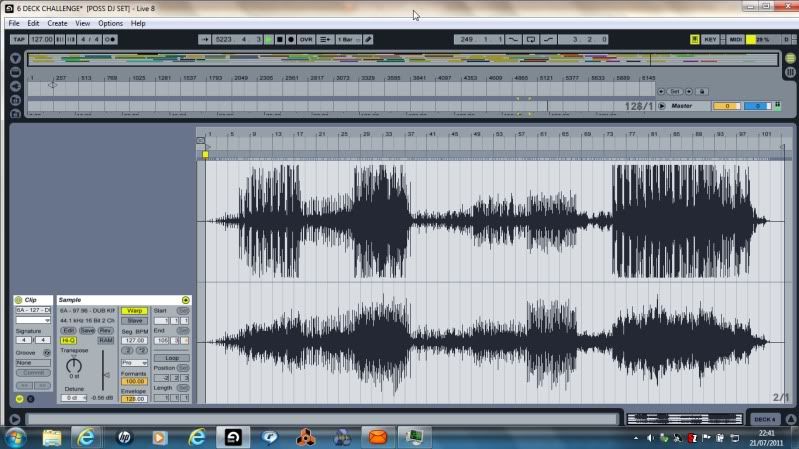Image resolution: width=799 pixels, height=449 pixels.
Task: Click the Seg. BPM value field
Action: point(133,340)
